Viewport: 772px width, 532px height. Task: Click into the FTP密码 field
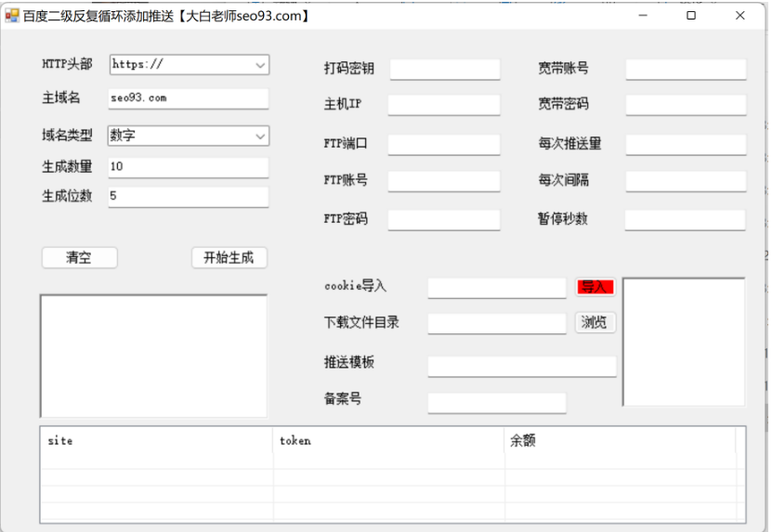444,219
